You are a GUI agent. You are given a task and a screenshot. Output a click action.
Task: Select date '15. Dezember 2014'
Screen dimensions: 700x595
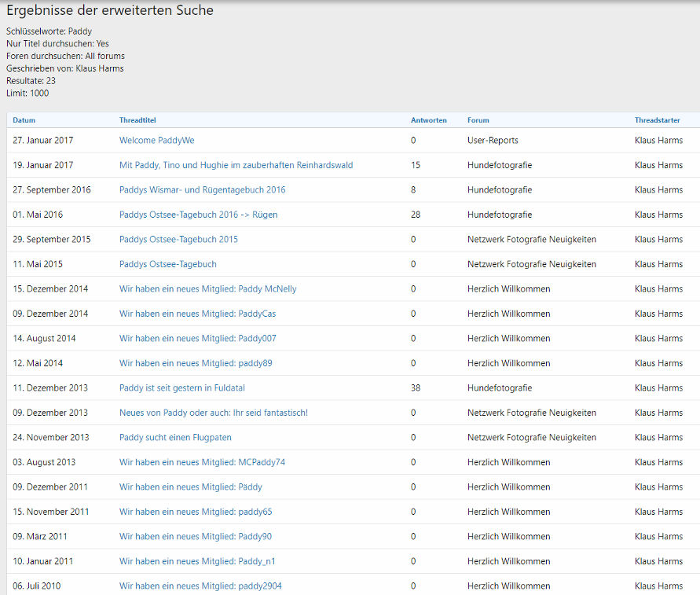[x=50, y=289]
